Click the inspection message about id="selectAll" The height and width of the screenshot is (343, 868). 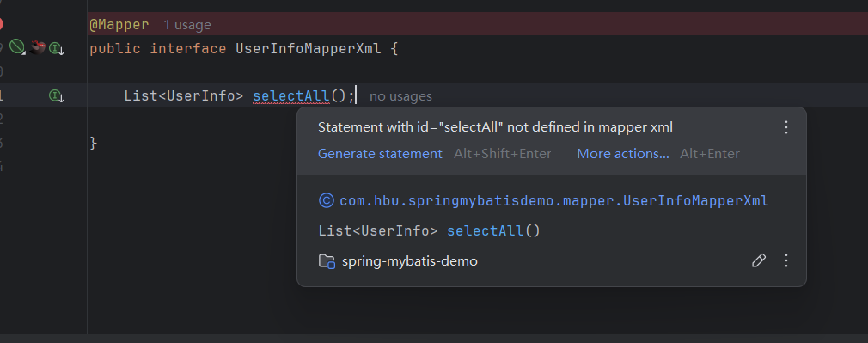click(495, 127)
